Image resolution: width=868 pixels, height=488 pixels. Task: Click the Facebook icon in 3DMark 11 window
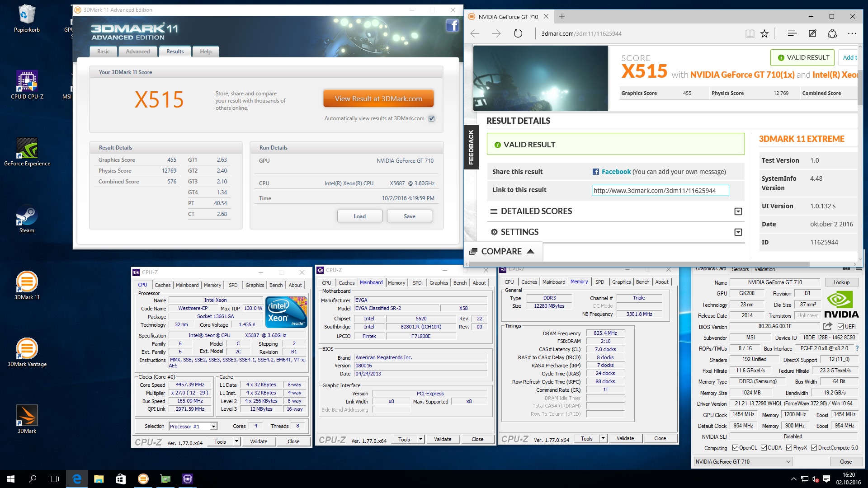[452, 26]
